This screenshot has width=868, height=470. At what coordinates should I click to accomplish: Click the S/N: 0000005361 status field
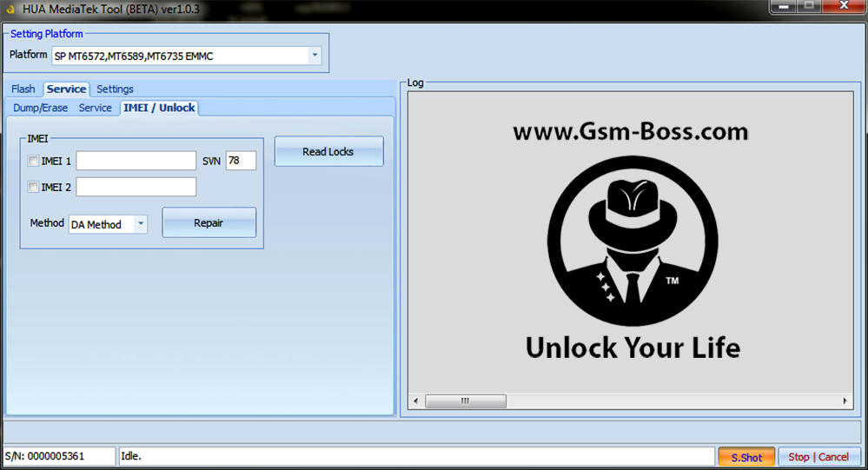(59, 456)
